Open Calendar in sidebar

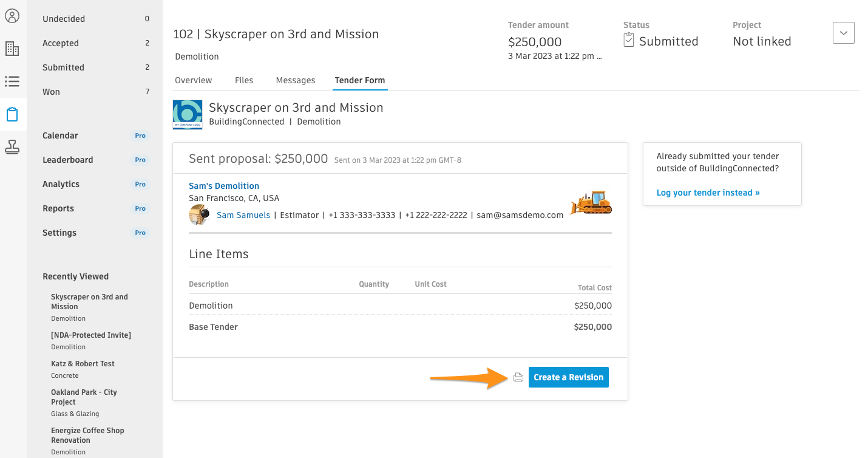[x=60, y=135]
